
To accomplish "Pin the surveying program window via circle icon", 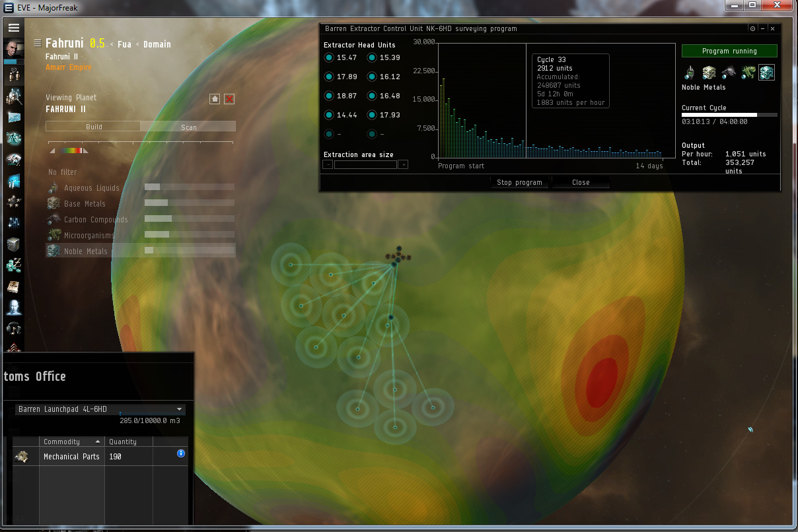I will tap(752, 29).
